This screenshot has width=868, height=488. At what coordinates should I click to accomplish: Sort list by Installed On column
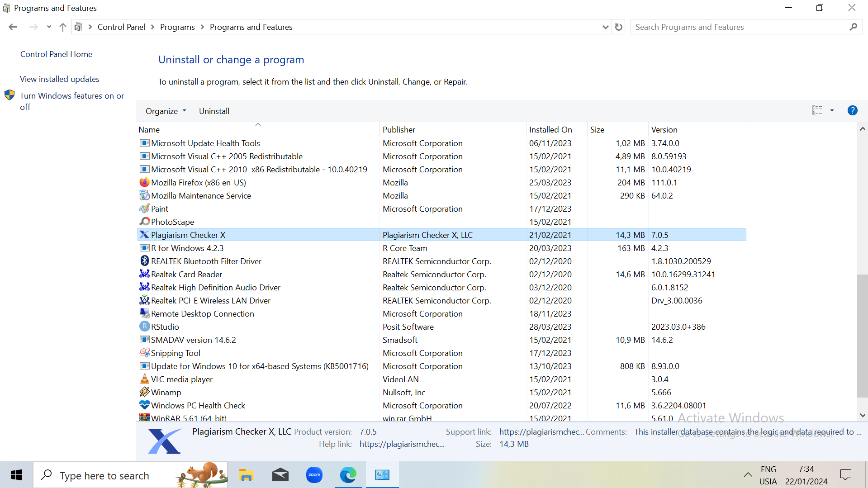click(x=556, y=129)
